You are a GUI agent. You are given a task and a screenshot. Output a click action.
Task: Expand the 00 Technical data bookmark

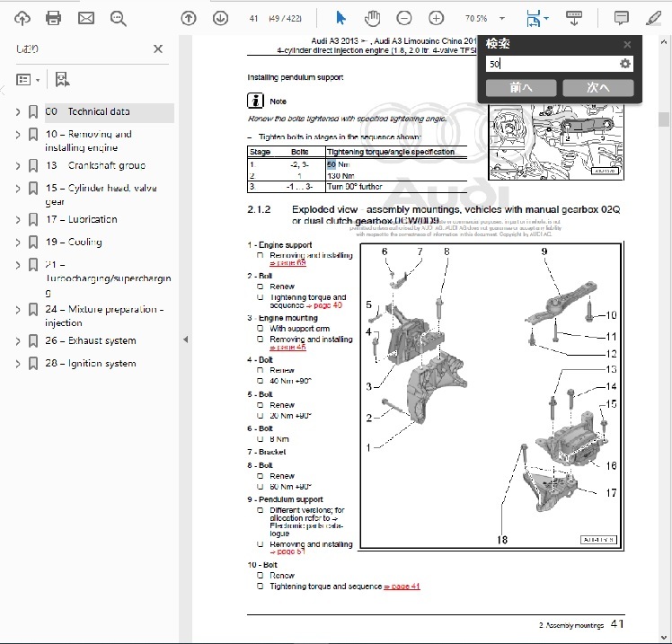[18, 112]
